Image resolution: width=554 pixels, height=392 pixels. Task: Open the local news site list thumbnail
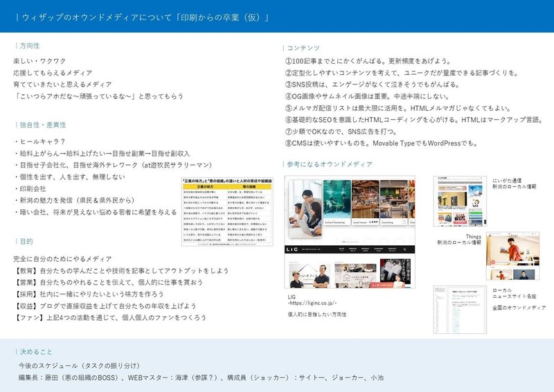(460, 310)
